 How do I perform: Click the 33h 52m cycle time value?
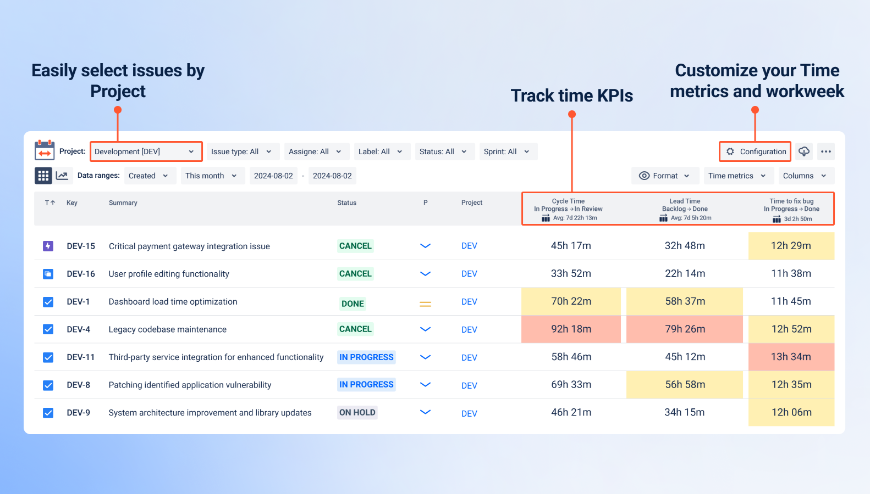tap(571, 274)
